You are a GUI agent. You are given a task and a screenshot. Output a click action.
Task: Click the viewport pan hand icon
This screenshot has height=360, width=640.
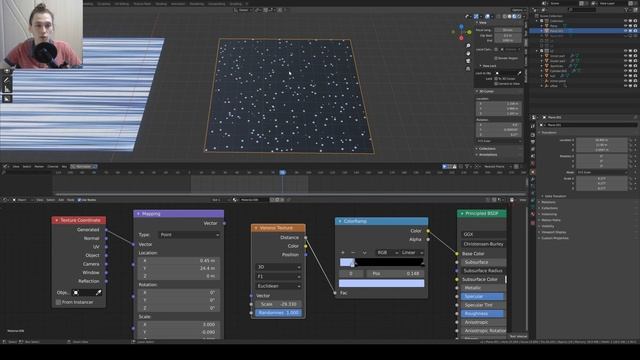point(468,53)
